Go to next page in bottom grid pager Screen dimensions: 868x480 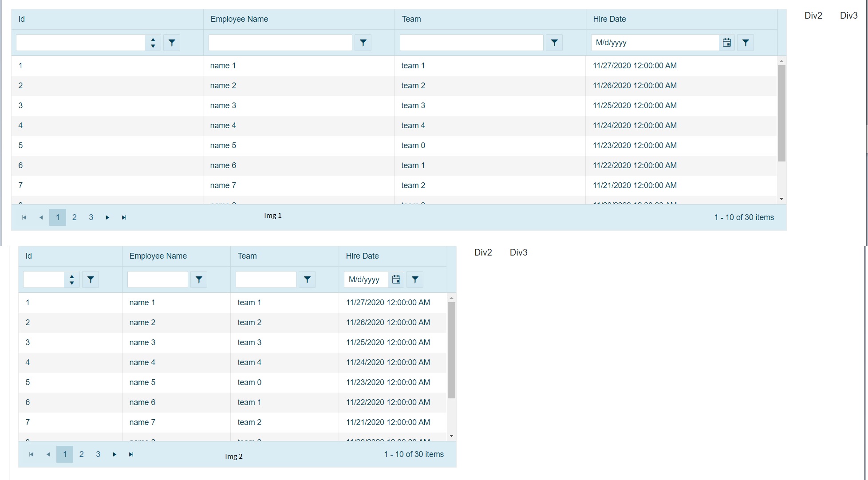coord(114,454)
